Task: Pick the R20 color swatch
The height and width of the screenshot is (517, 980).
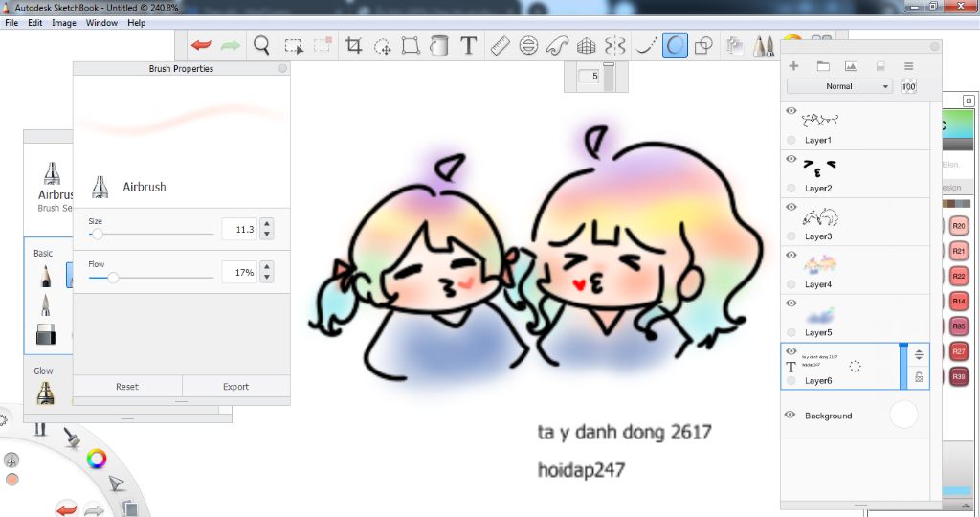Action: (x=959, y=226)
